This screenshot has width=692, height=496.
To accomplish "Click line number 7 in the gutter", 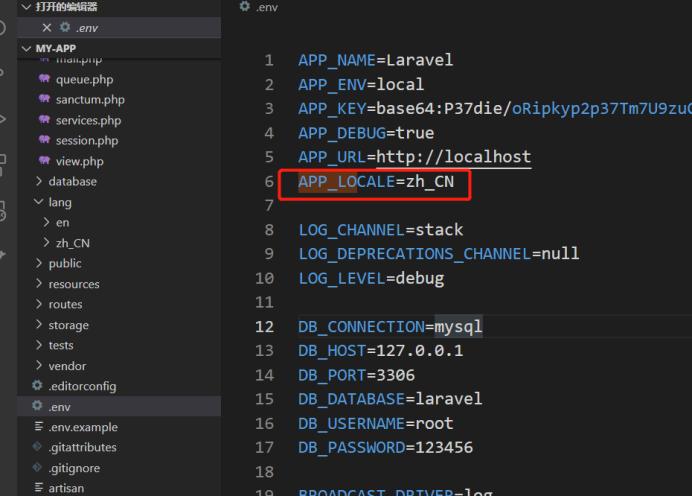I will (x=269, y=206).
